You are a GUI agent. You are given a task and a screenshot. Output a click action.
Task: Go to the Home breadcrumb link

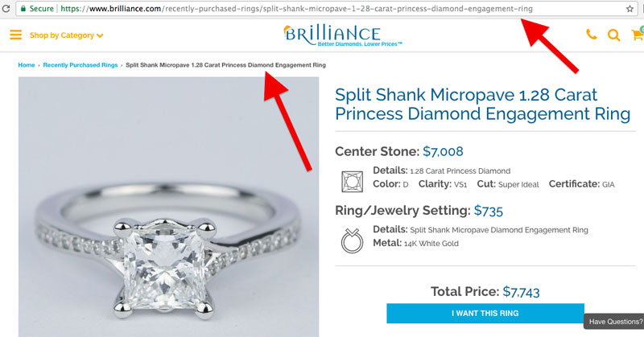click(x=27, y=65)
